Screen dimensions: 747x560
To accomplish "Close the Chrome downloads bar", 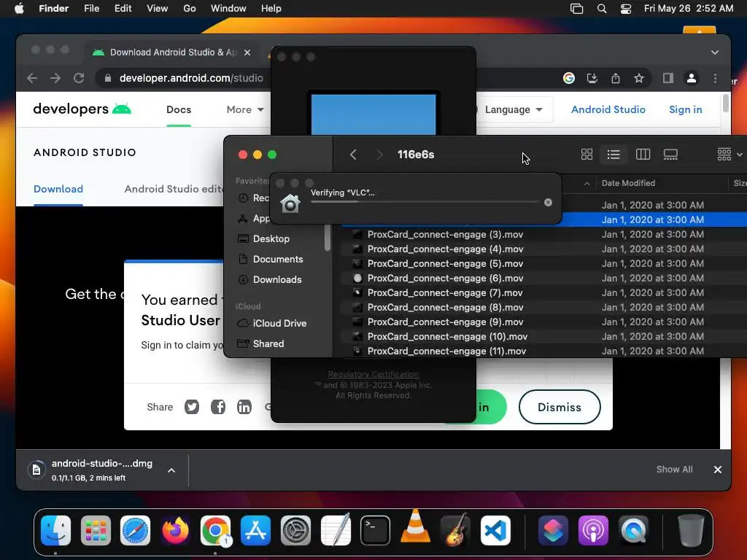I will pos(718,470).
